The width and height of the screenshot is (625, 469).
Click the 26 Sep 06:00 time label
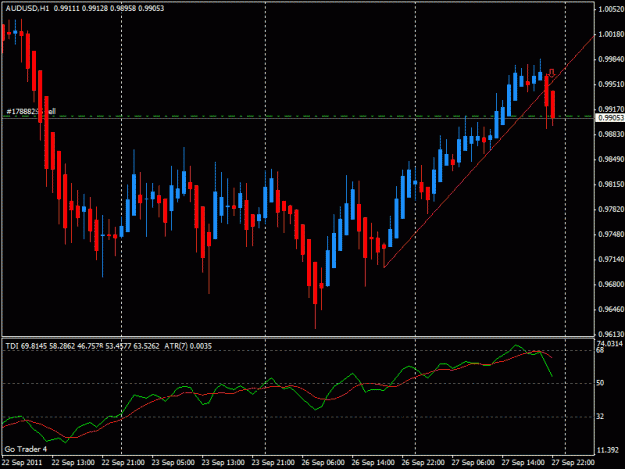click(323, 463)
